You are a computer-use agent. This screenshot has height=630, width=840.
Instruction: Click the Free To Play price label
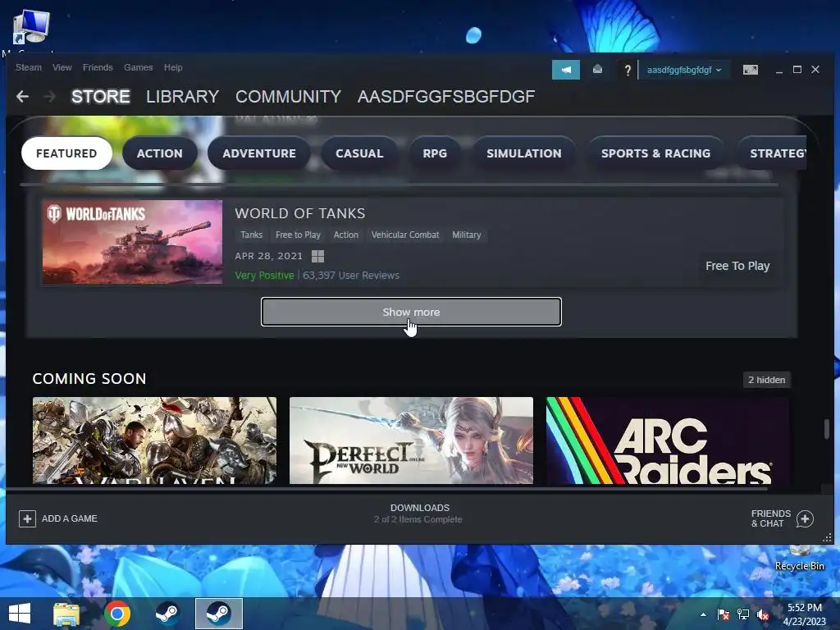tap(737, 266)
